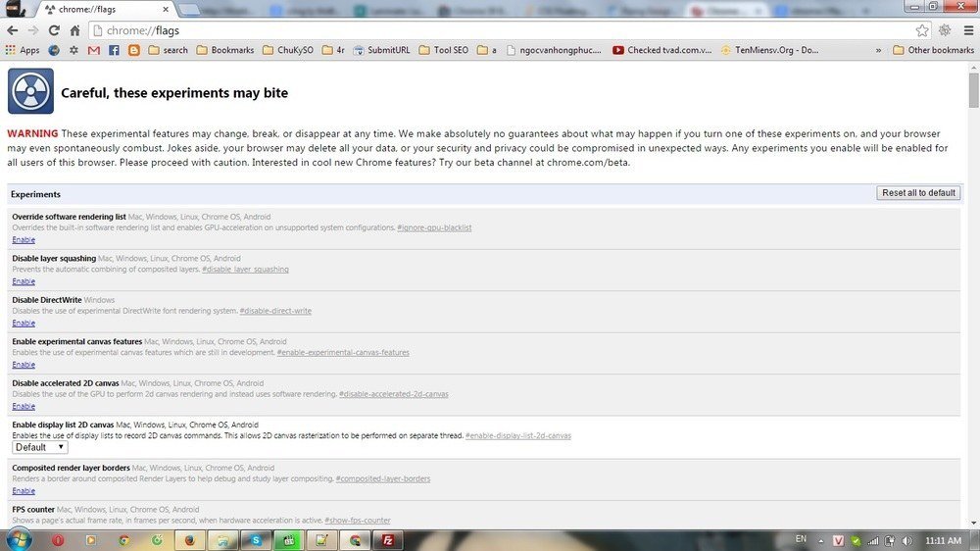Click the volume icon in system tray

pos(906,540)
